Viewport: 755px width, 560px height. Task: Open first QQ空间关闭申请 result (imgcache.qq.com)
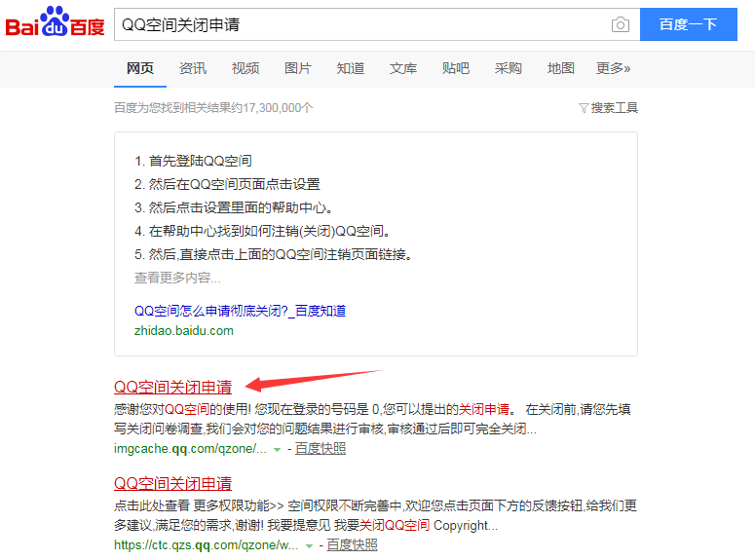[x=172, y=388]
